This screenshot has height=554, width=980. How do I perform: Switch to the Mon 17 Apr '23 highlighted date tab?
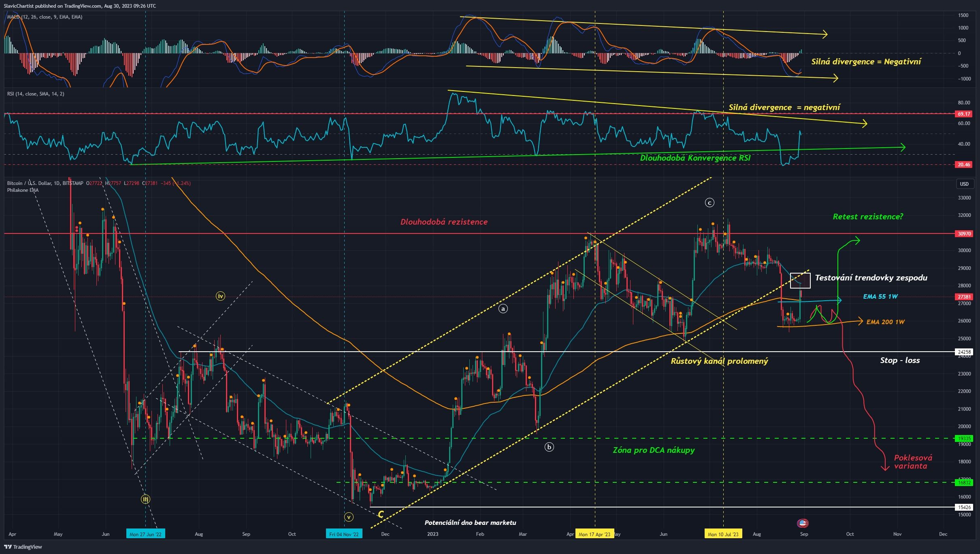(x=595, y=534)
